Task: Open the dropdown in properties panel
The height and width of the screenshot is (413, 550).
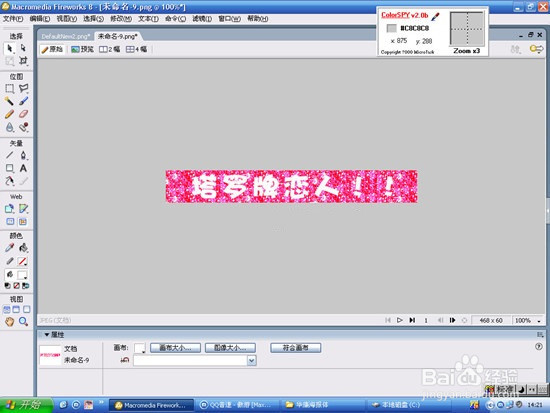Action: 251,360
